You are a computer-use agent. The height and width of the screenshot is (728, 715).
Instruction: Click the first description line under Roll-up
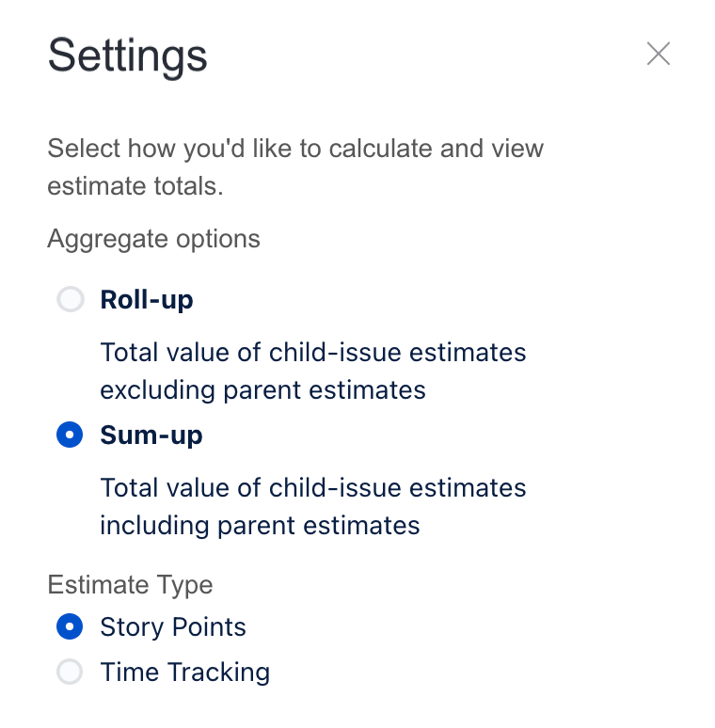(x=313, y=352)
